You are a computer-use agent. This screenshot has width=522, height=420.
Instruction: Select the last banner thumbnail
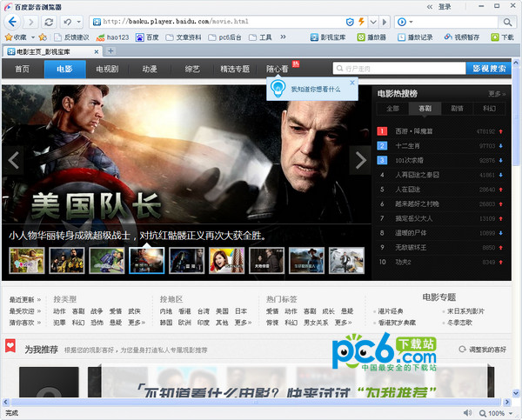coord(346,260)
